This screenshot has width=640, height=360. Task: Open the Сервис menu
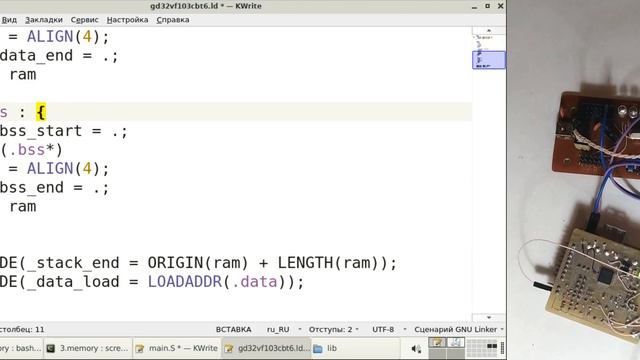84,20
